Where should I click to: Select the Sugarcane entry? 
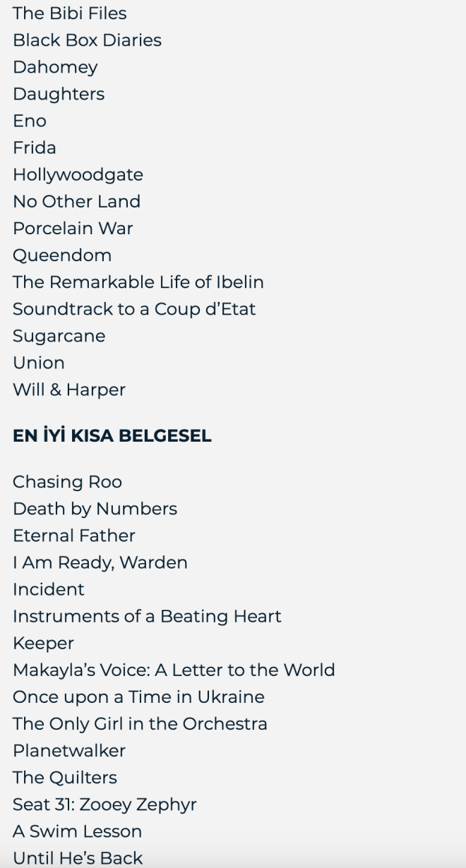pyautogui.click(x=59, y=335)
